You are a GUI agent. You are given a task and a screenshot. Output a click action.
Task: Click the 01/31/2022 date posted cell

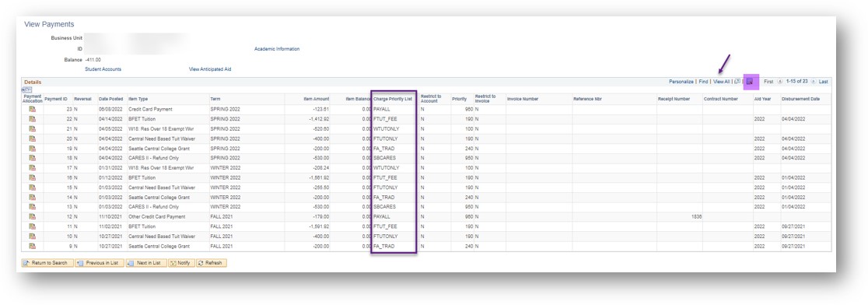pos(110,168)
